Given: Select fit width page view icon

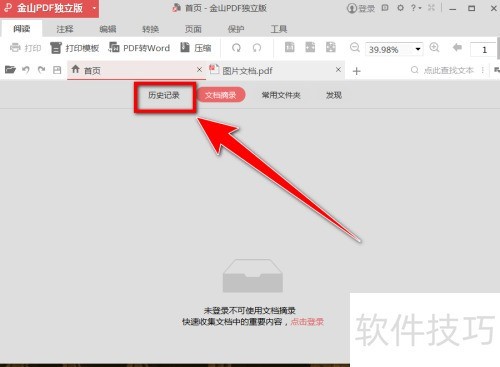Looking at the screenshot, I should tap(310, 47).
